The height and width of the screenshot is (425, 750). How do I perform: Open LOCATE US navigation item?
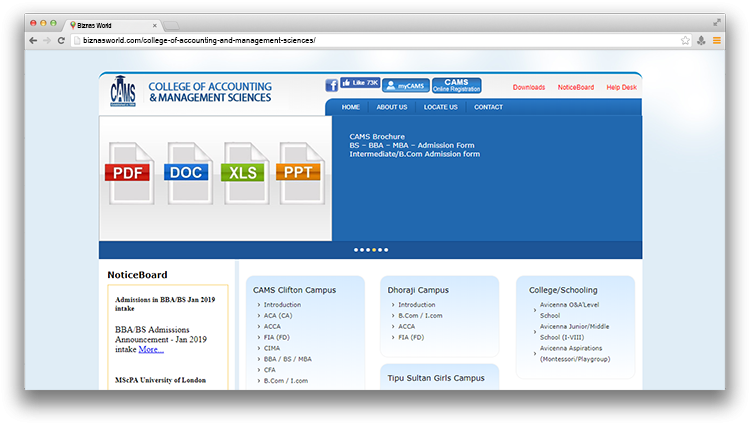point(441,107)
